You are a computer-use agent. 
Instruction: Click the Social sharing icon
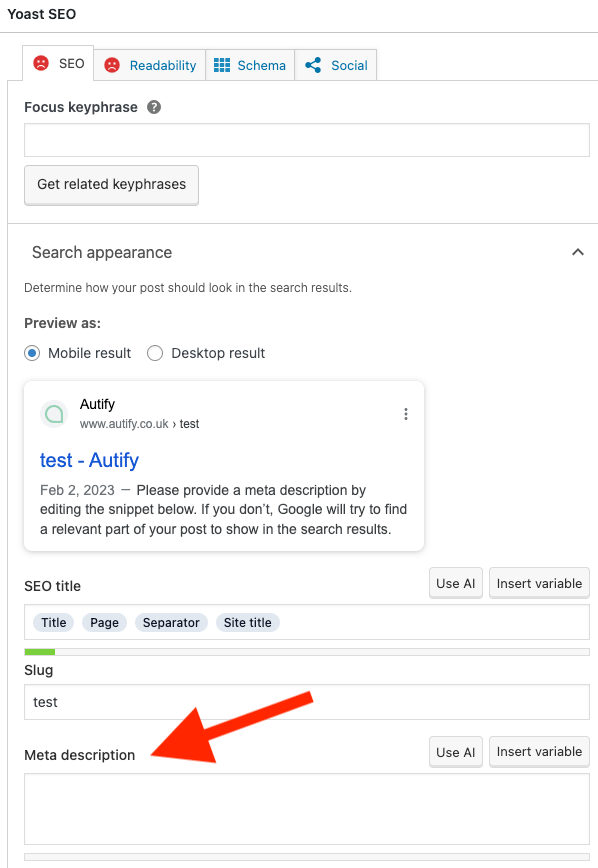[x=311, y=65]
